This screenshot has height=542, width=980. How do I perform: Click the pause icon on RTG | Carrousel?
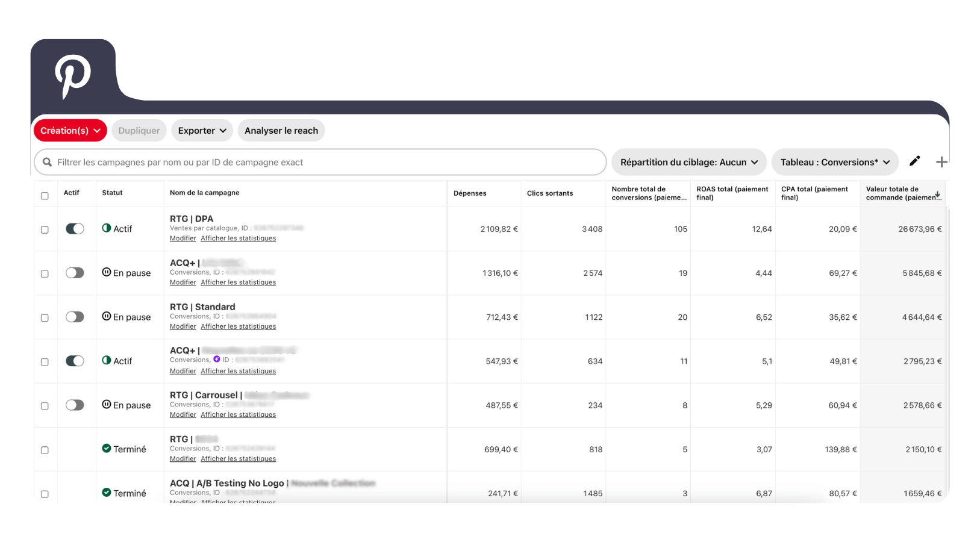point(107,405)
